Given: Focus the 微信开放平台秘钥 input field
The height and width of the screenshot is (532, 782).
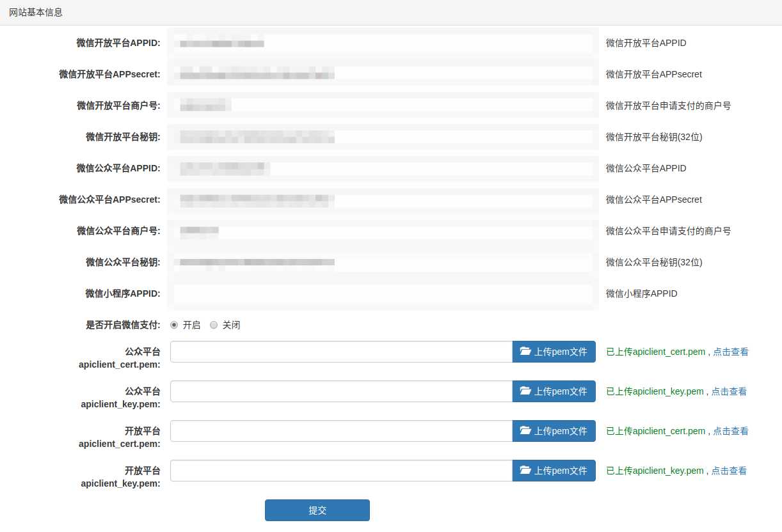Looking at the screenshot, I should (383, 137).
